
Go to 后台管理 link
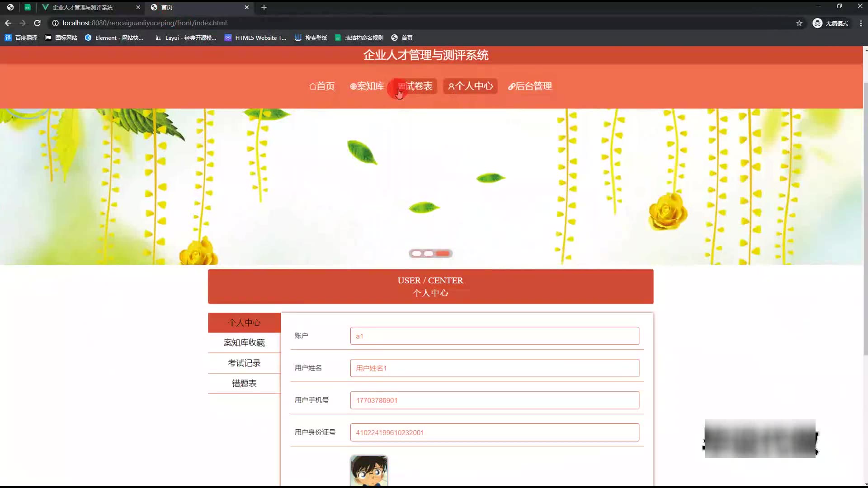[530, 86]
